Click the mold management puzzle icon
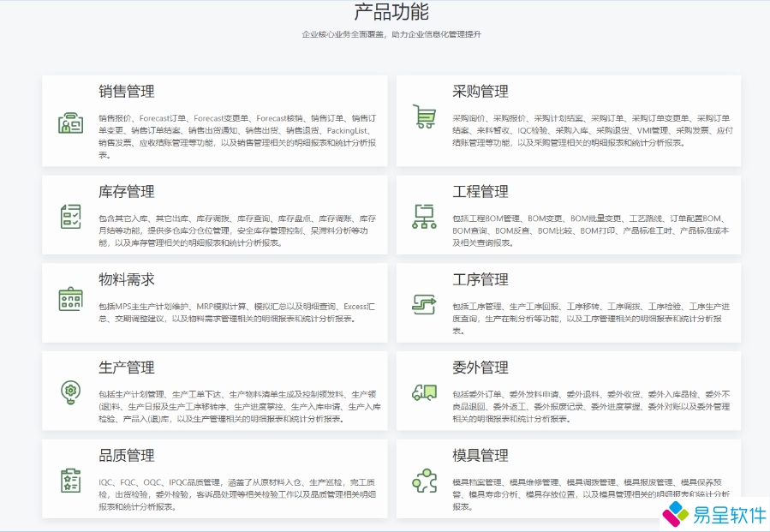 coord(424,481)
